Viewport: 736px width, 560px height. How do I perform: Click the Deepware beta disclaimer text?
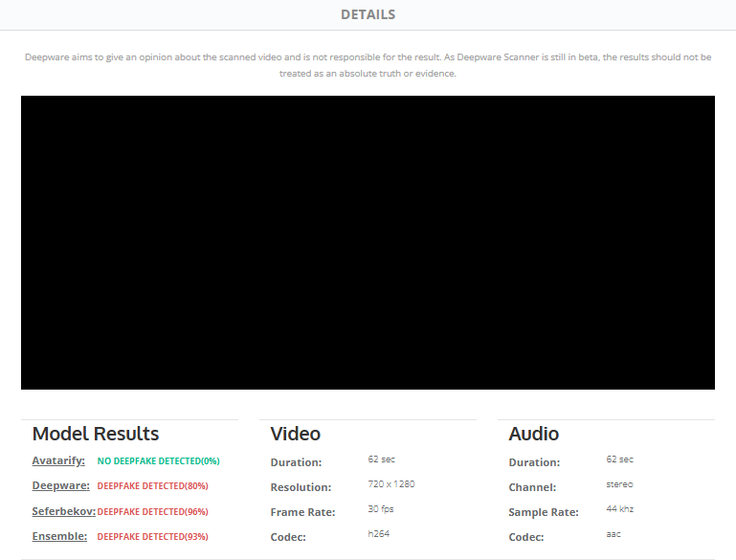coord(368,65)
